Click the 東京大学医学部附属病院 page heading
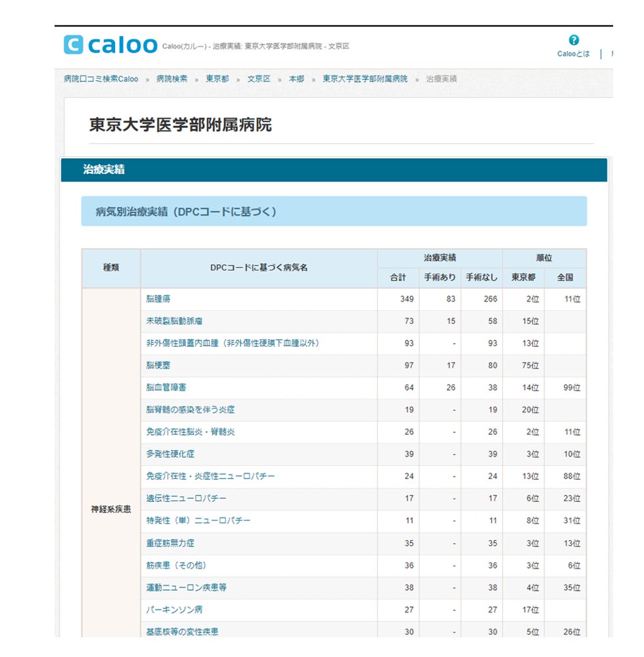Screen dimensions: 644x657 coord(181,124)
